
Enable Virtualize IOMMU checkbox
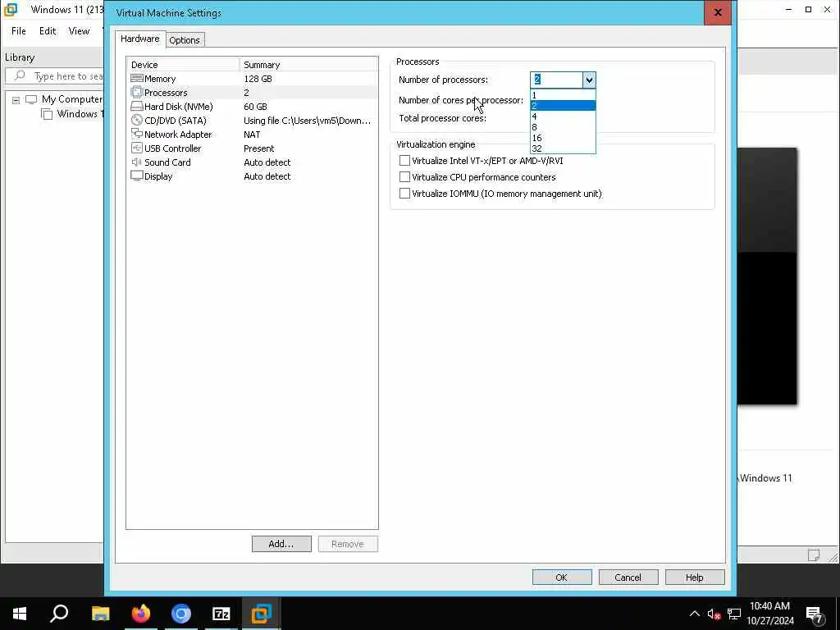coord(405,194)
